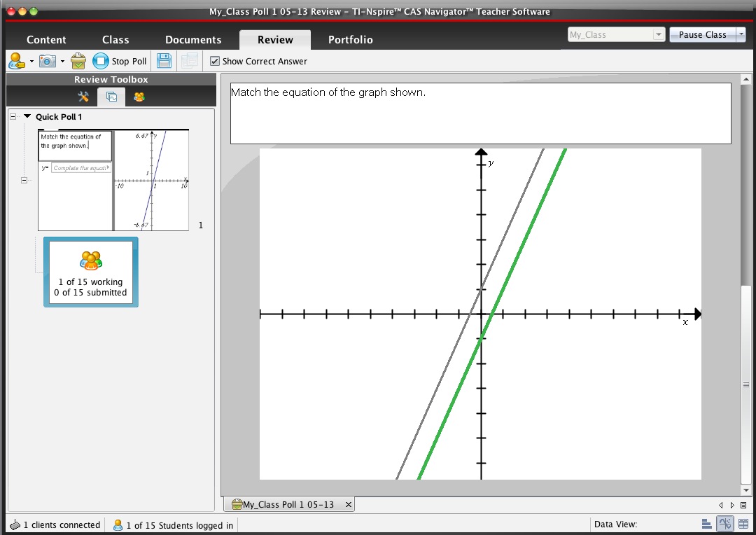Switch Data View to bar chart
The image size is (756, 535).
tap(706, 524)
